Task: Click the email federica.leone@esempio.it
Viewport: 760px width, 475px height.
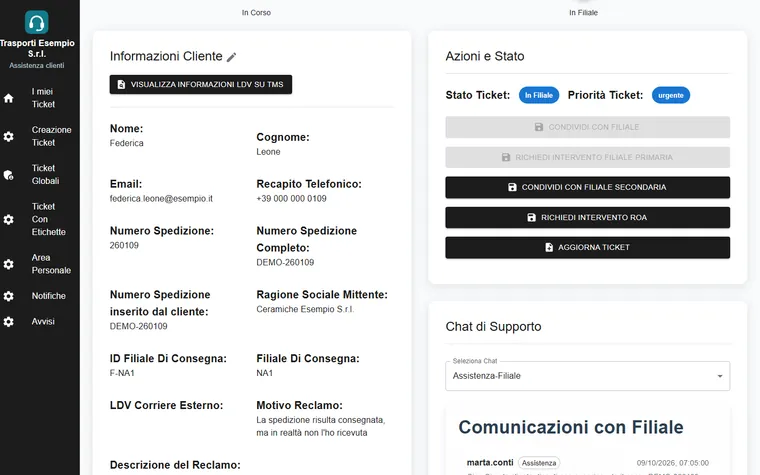Action: (x=161, y=199)
